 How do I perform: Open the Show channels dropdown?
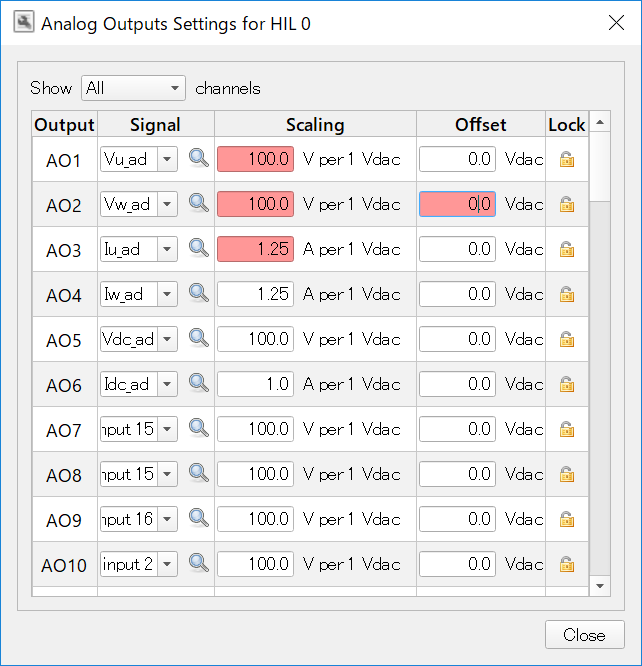point(134,88)
